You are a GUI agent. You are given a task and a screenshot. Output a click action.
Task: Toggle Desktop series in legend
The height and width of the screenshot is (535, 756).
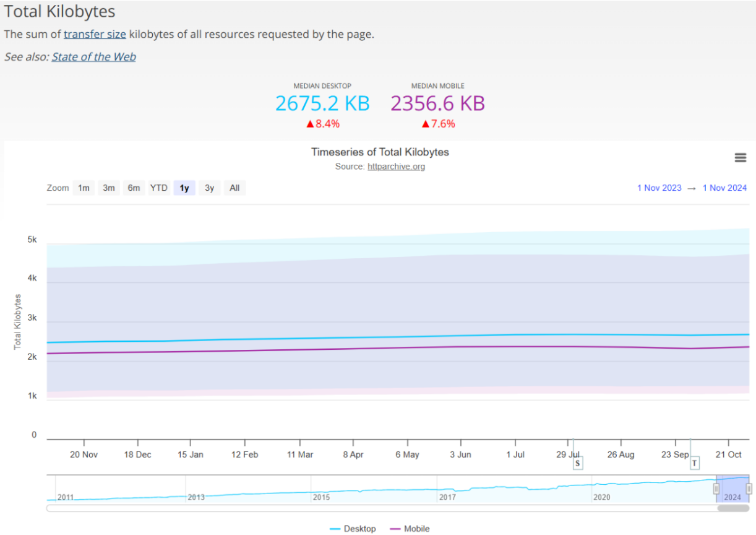tap(353, 529)
